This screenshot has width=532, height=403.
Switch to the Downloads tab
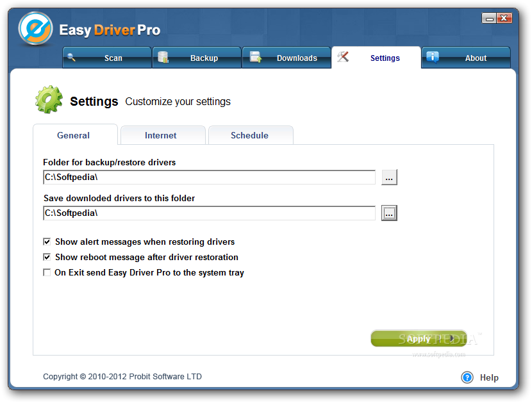(x=287, y=58)
